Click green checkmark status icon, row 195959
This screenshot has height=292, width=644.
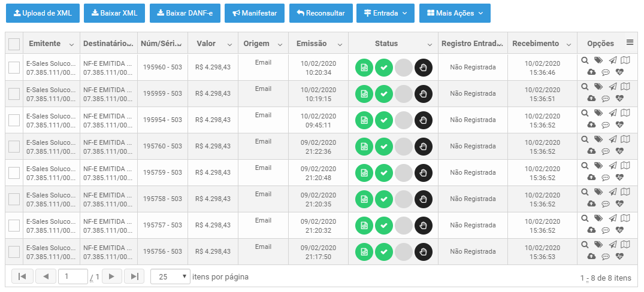(384, 94)
